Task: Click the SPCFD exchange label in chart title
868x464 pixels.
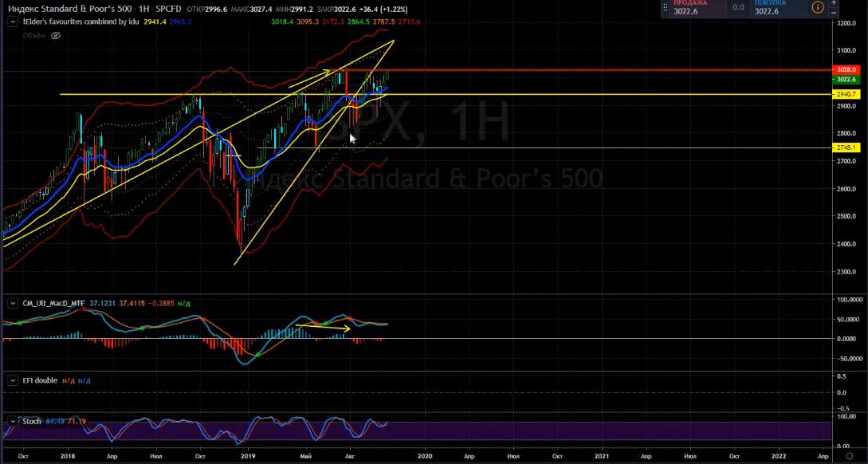Action: point(168,9)
